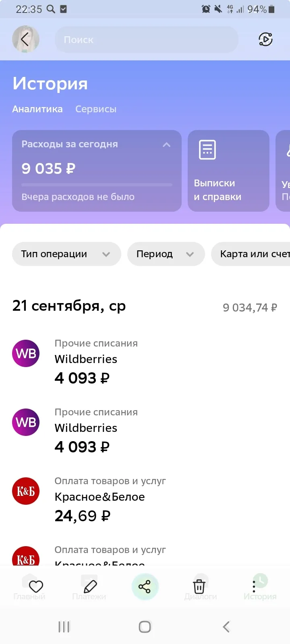Screen dimensions: 290x644
Task: Tap the pencil edit icon
Action: (x=90, y=586)
